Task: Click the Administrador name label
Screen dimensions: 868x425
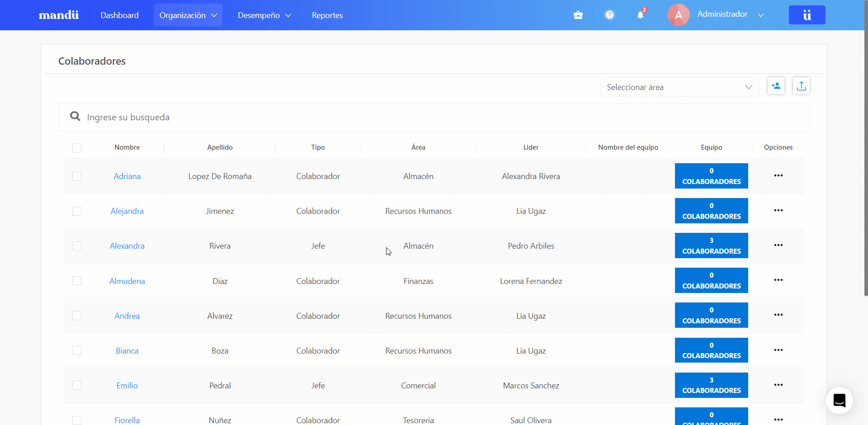Action: [x=722, y=14]
